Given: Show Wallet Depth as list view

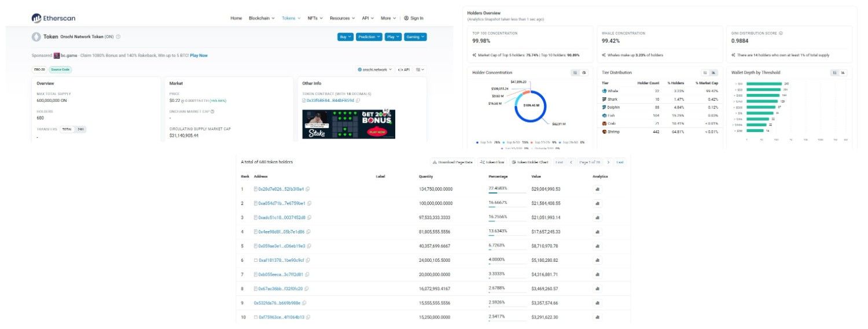Looking at the screenshot, I should [x=834, y=72].
